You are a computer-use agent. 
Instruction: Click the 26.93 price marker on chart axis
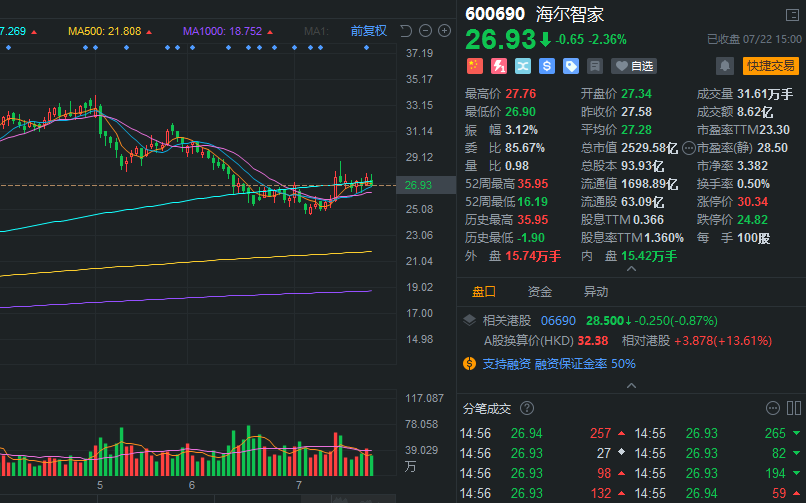425,185
